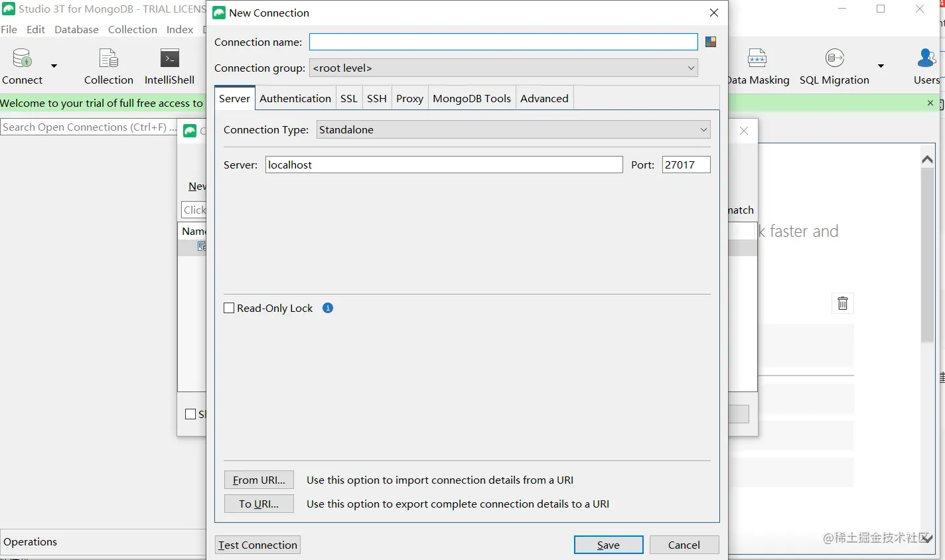
Task: Toggle the checkbox in Connection Manager bottom
Action: tap(190, 414)
